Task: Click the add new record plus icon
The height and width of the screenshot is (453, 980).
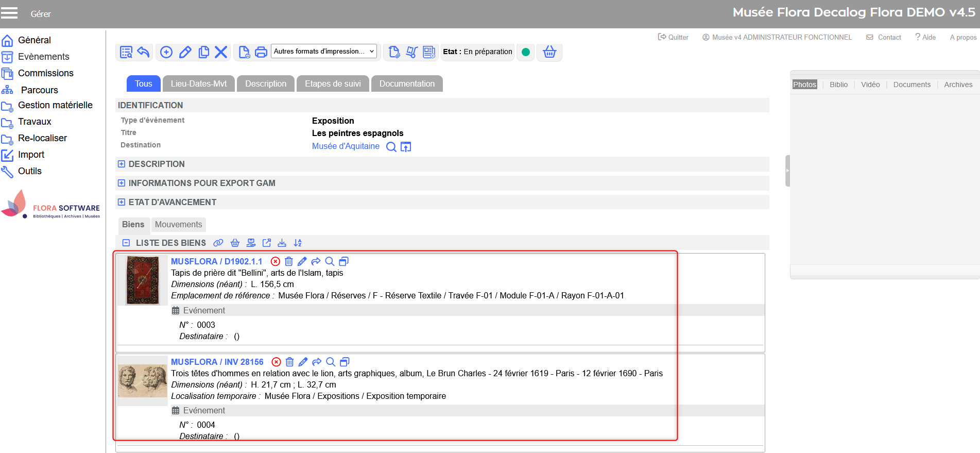Action: tap(166, 52)
